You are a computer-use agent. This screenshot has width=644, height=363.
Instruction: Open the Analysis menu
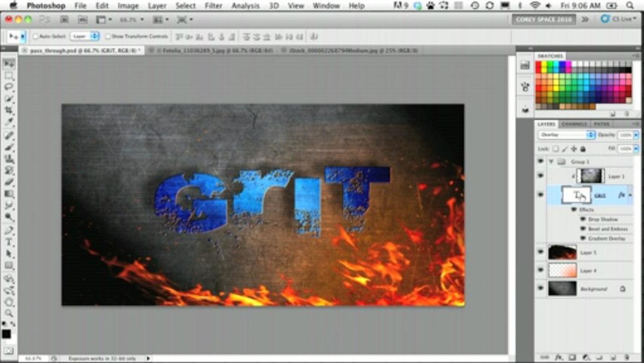click(245, 6)
